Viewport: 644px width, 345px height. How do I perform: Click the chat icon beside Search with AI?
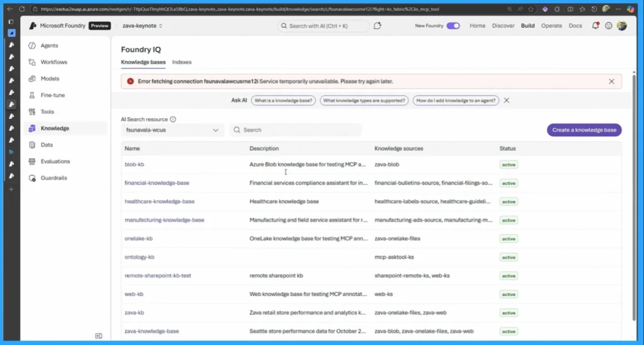pyautogui.click(x=377, y=25)
